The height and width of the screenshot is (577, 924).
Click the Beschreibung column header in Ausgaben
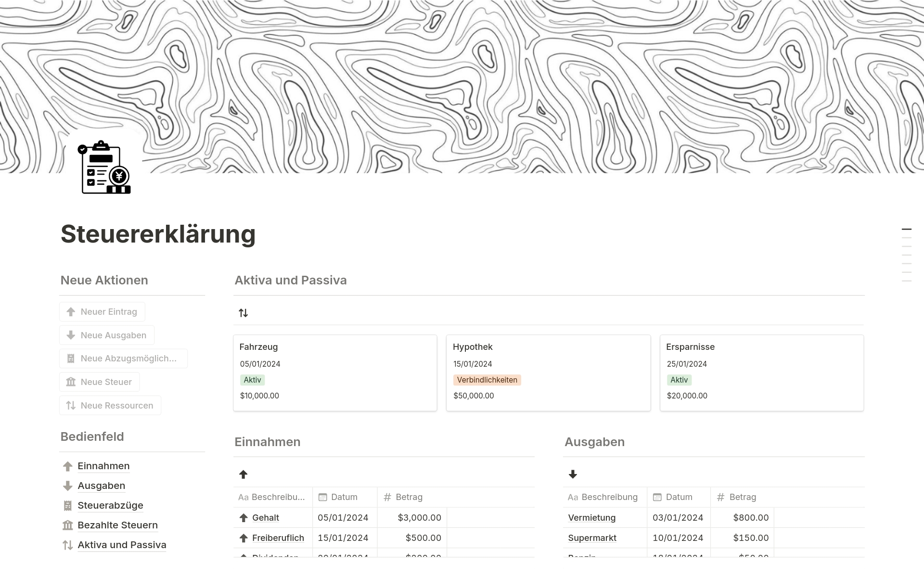tap(609, 497)
